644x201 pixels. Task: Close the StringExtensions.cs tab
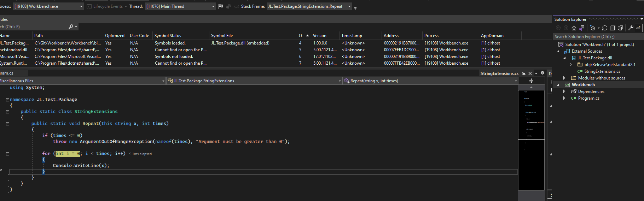[x=530, y=73]
